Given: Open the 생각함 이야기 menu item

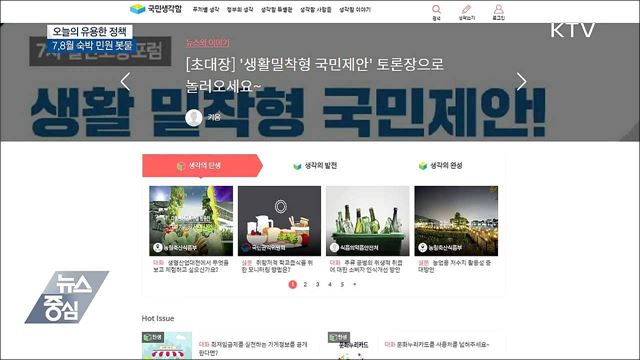Looking at the screenshot, I should (x=355, y=9).
